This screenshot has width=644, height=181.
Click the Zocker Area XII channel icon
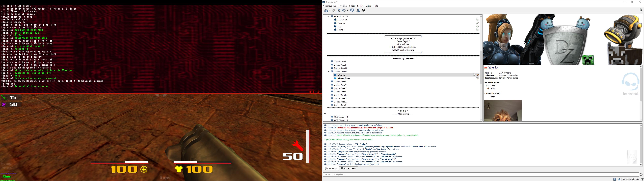point(332,105)
